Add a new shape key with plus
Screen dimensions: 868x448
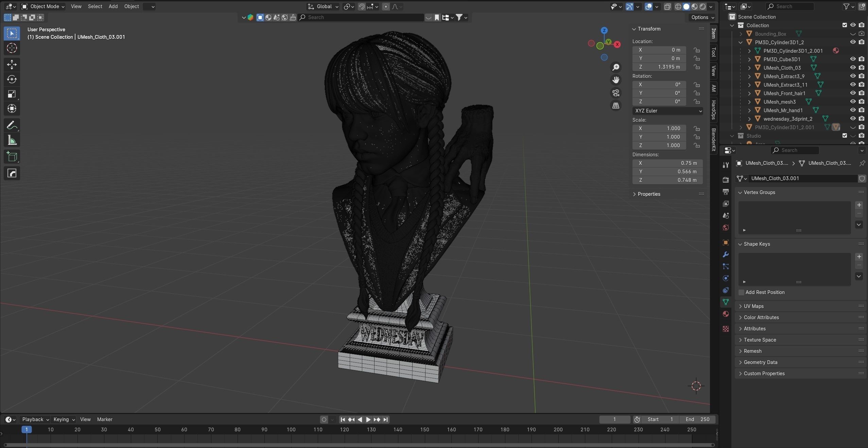(859, 257)
